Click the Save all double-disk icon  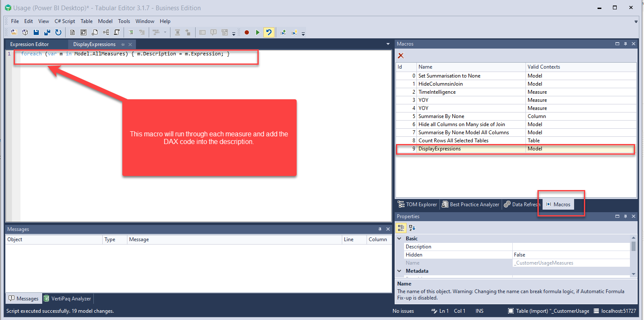pyautogui.click(x=47, y=32)
